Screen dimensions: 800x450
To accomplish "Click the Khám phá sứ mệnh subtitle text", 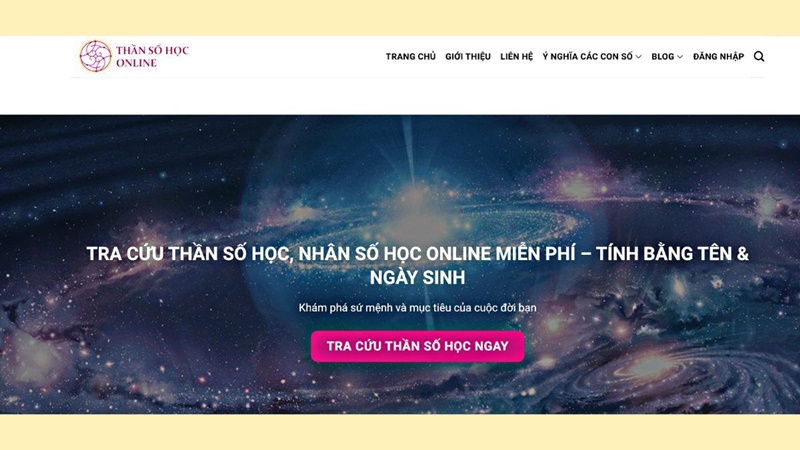I will [417, 308].
